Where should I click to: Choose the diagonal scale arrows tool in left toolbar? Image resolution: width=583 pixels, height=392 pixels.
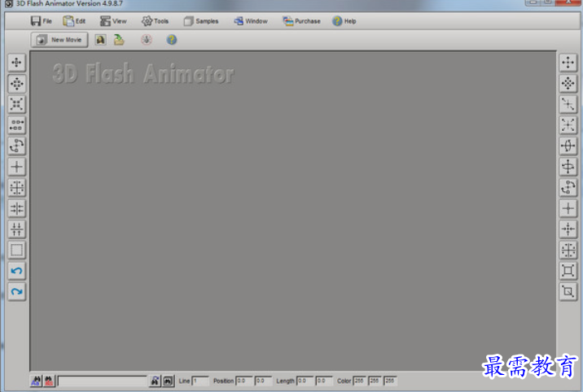coord(17,104)
